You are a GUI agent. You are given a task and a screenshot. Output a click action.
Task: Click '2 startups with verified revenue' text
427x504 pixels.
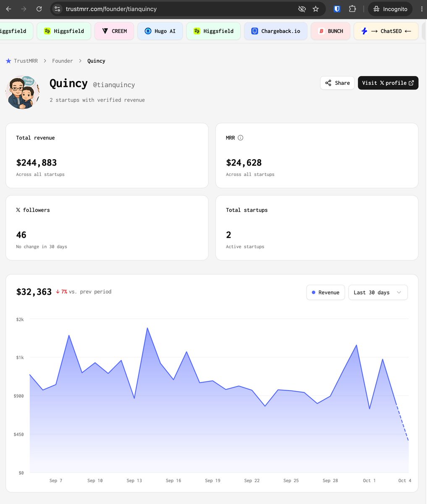click(97, 100)
